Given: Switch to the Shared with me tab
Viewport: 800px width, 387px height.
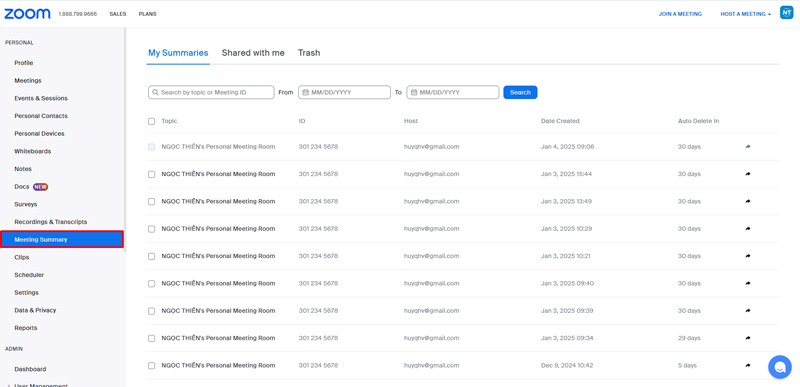Looking at the screenshot, I should 253,53.
